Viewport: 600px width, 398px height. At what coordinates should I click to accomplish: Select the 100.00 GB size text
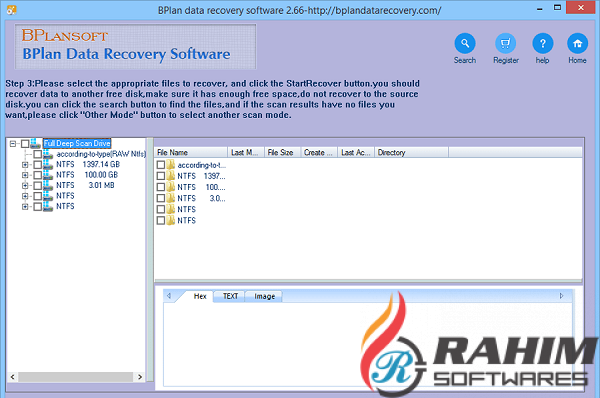pyautogui.click(x=101, y=175)
